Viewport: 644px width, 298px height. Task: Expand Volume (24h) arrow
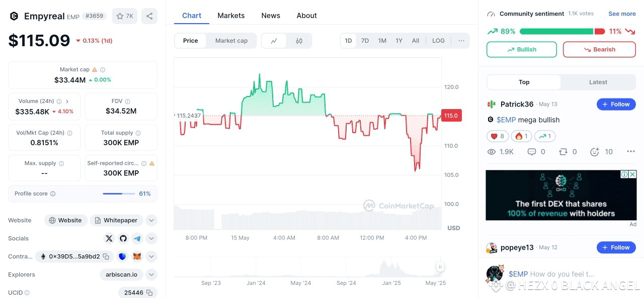pyautogui.click(x=67, y=102)
